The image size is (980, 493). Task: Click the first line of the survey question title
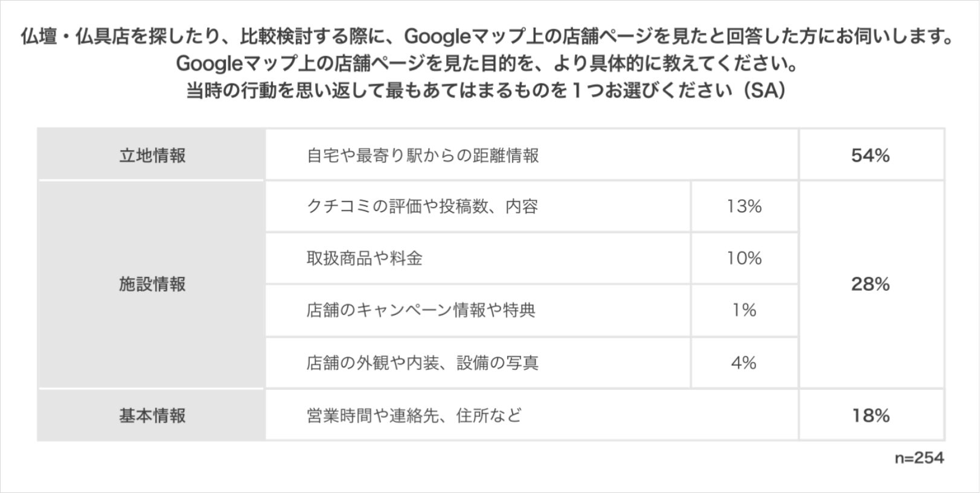pyautogui.click(x=487, y=37)
